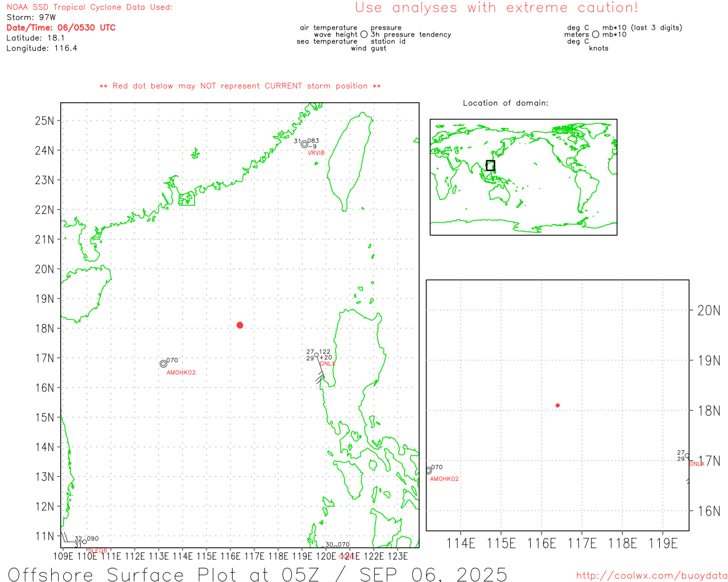
Task: Click the 'NOAA SSD Tropical Cyclone Data Used:' heading
Action: pos(89,7)
